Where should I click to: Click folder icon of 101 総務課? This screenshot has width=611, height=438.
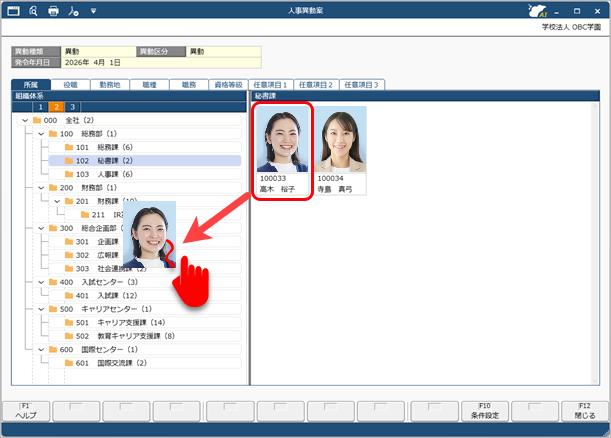(x=69, y=147)
